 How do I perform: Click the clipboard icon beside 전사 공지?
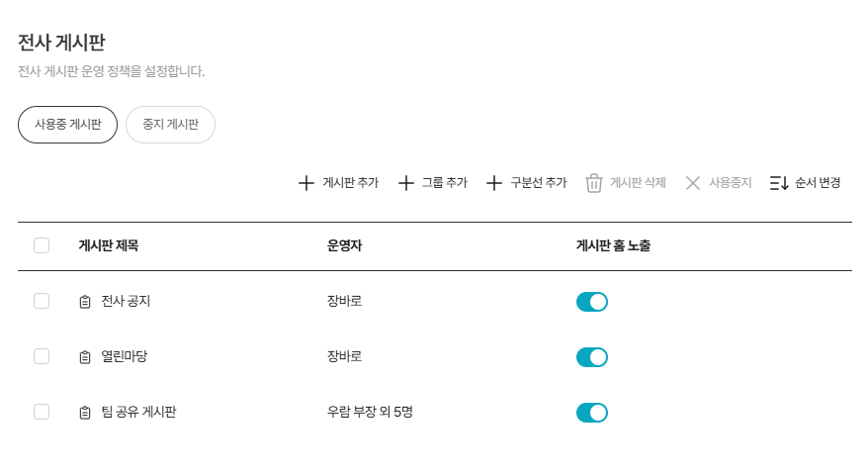(x=85, y=302)
